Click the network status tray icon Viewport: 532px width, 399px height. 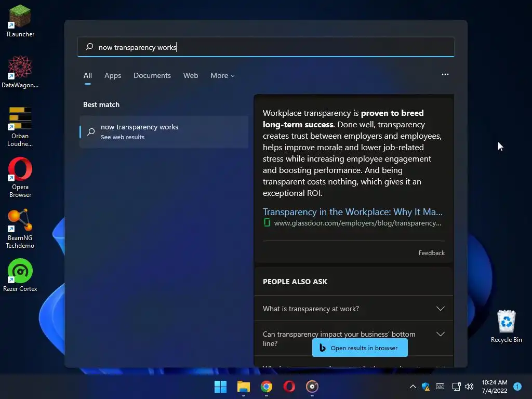tap(456, 387)
